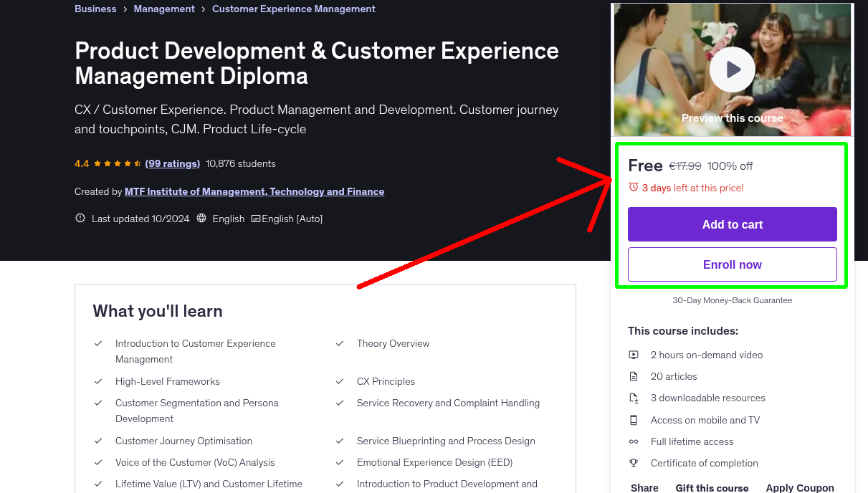Click the alarm icon near 3 days left

point(632,186)
